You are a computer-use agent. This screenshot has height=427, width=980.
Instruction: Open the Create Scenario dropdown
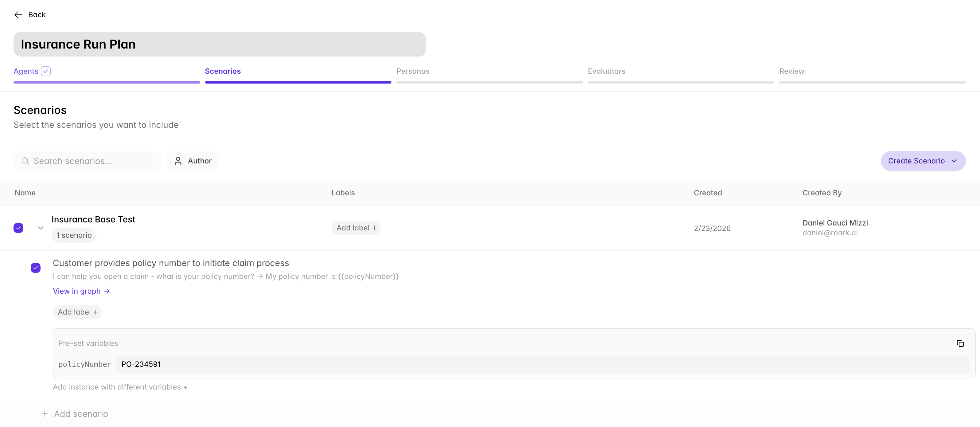point(923,161)
